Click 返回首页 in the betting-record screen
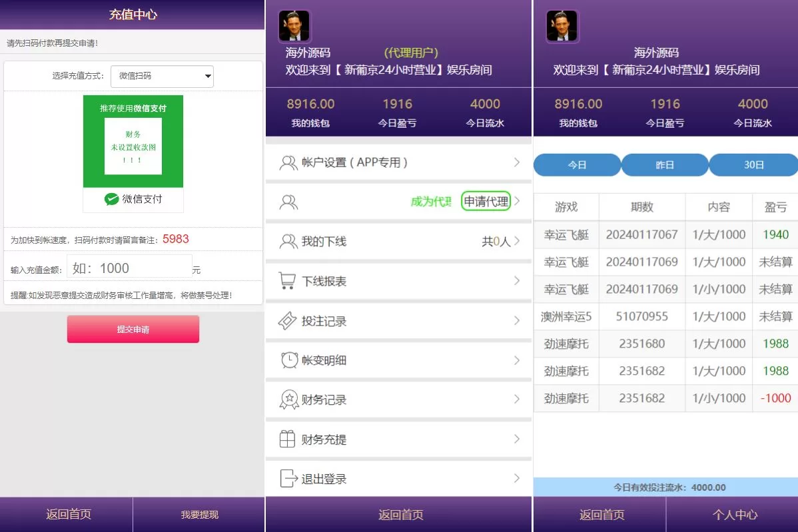This screenshot has width=798, height=532. 601,514
